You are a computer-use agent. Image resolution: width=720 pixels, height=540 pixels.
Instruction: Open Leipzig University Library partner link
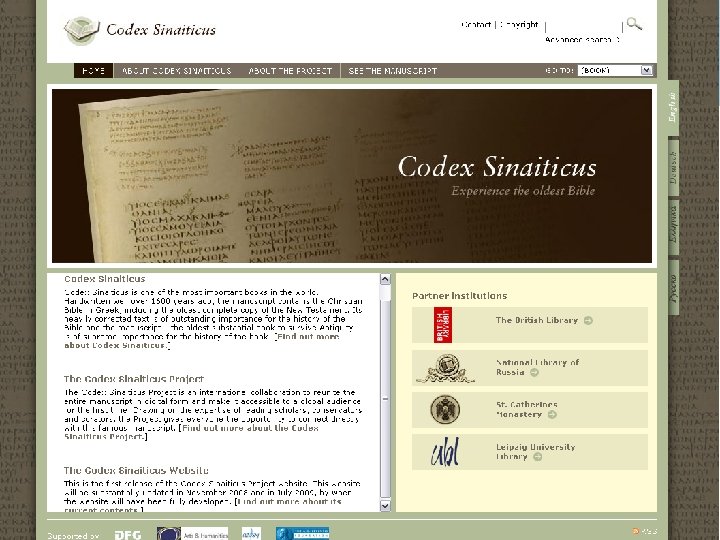[x=535, y=452]
